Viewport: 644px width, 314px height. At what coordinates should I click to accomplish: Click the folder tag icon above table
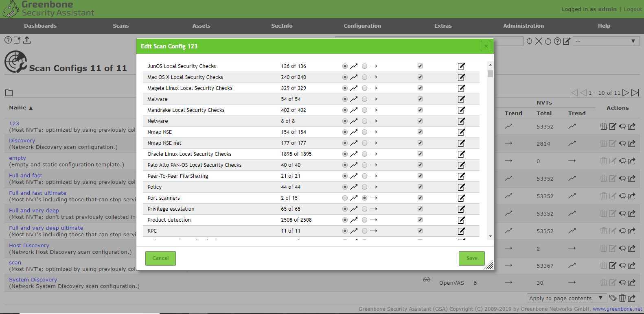[9, 93]
